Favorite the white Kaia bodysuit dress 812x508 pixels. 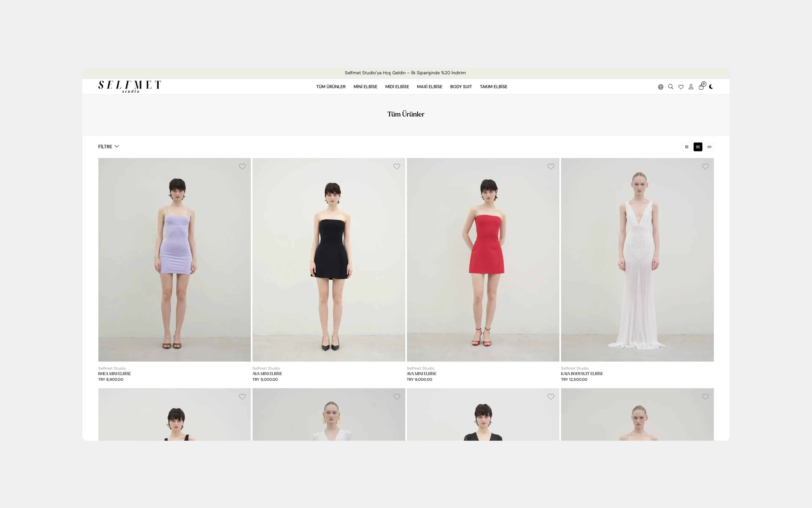[x=705, y=166]
